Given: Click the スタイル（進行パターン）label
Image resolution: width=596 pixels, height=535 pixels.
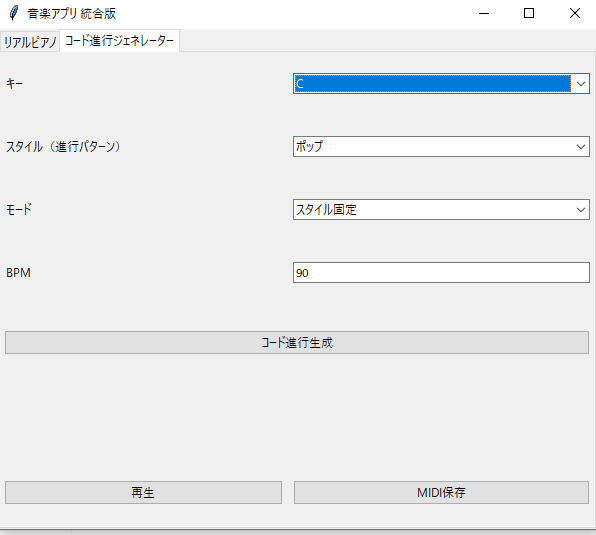Looking at the screenshot, I should click(63, 147).
